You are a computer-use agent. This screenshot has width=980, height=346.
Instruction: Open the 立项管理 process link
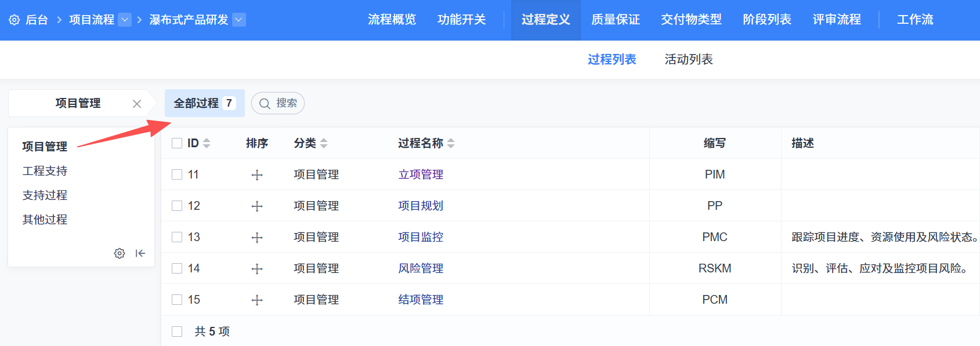421,174
